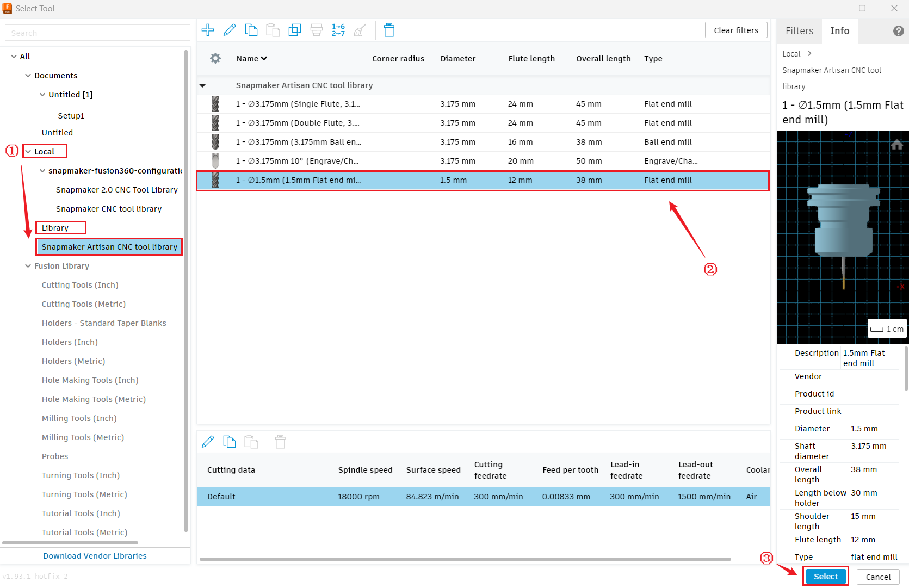Collapse the Fusion Library tree node
The image size is (909, 588).
[28, 266]
